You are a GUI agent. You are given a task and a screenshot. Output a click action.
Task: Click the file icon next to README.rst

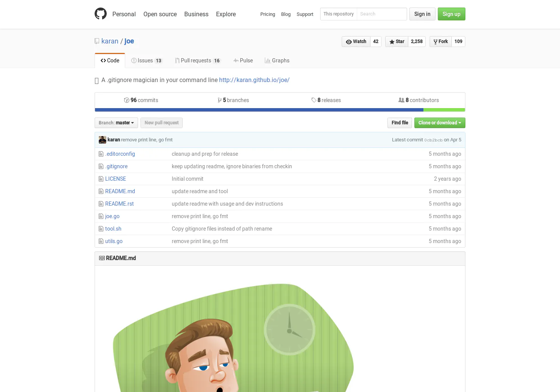click(101, 204)
